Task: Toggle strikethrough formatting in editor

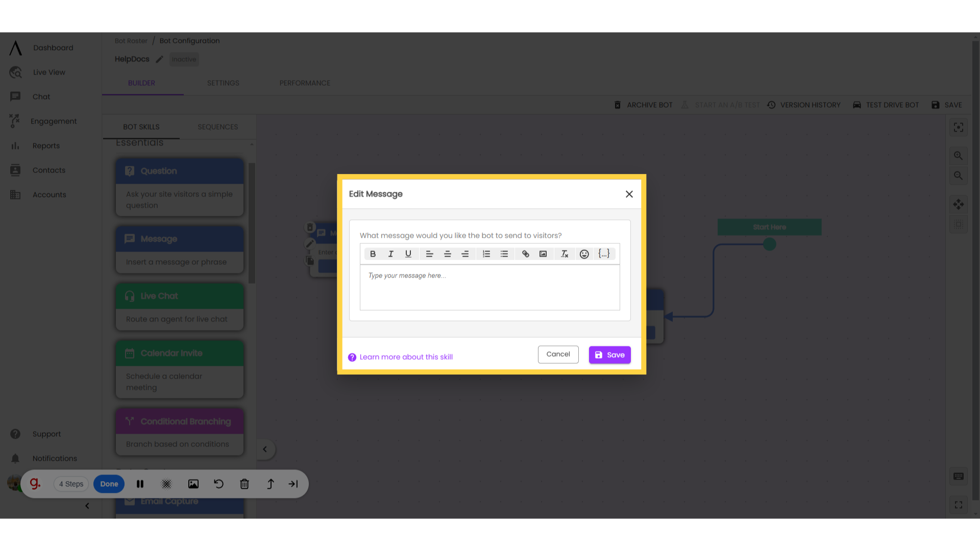Action: (565, 254)
